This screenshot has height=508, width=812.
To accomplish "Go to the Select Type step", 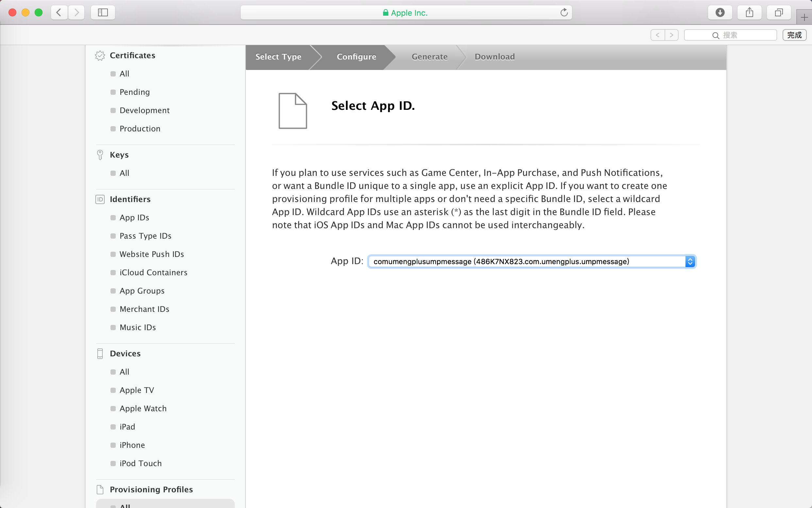I will click(278, 57).
